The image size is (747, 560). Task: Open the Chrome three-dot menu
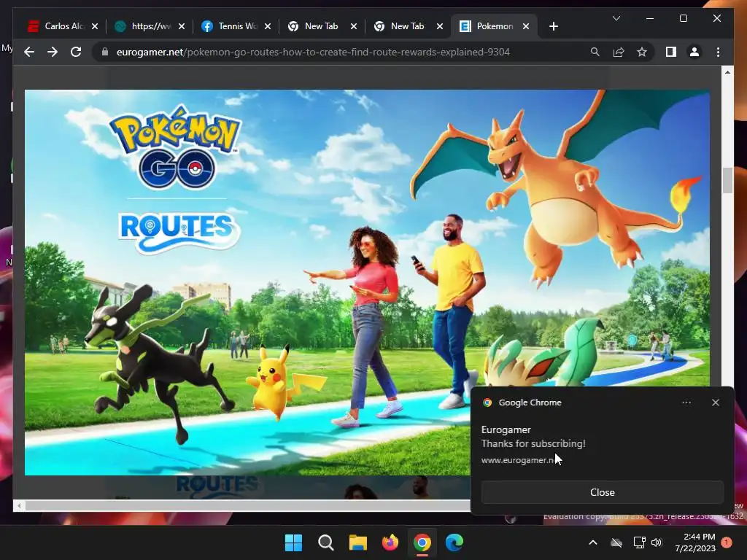coord(718,52)
